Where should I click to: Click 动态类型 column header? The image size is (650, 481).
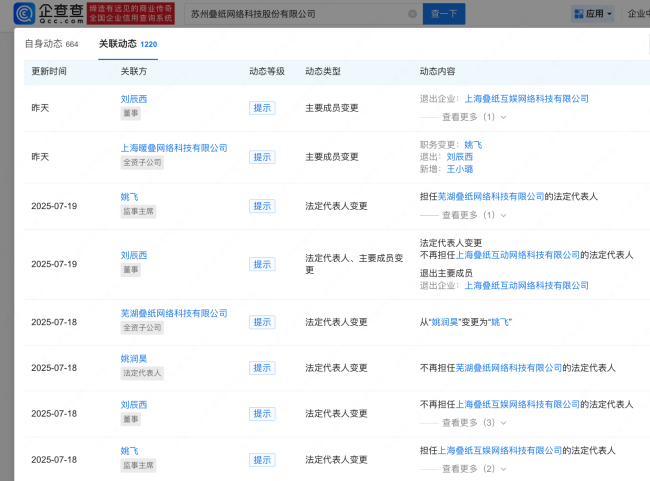[x=323, y=71]
